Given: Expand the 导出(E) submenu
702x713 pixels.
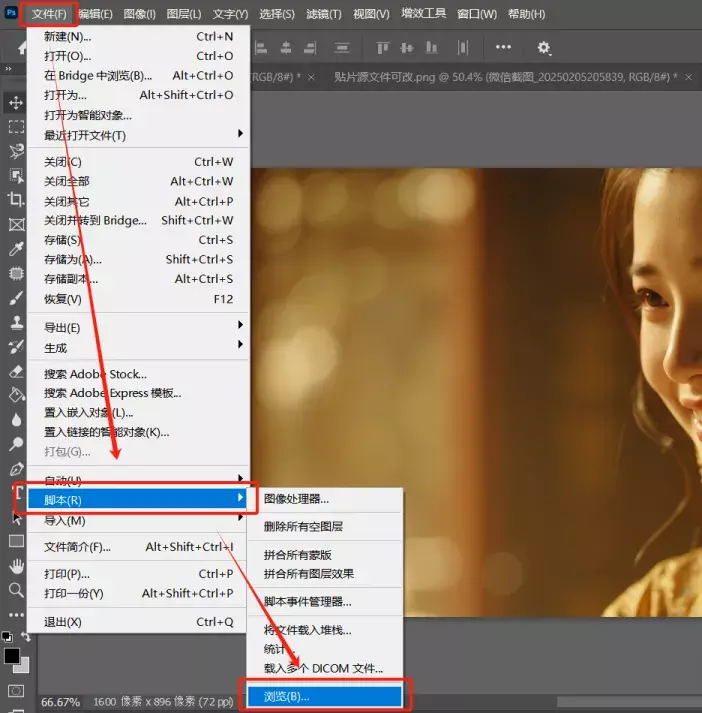Looking at the screenshot, I should point(140,327).
